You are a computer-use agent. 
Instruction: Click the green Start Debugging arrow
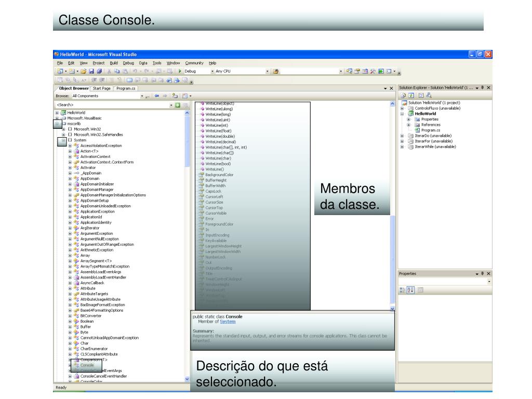tap(180, 71)
